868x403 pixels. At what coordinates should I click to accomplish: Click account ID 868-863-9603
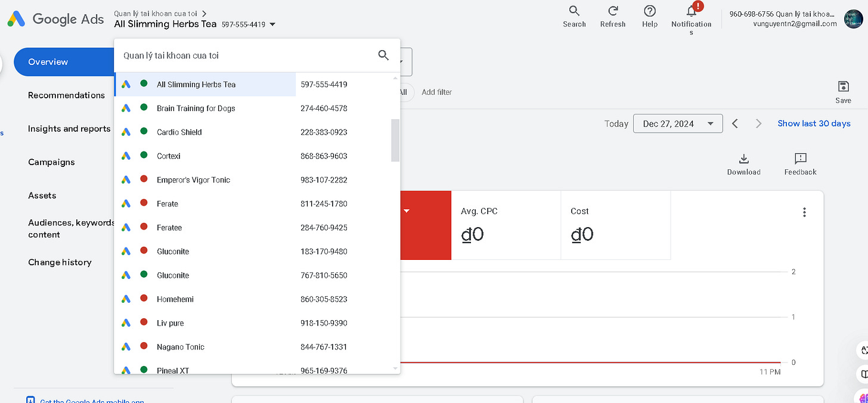click(324, 156)
